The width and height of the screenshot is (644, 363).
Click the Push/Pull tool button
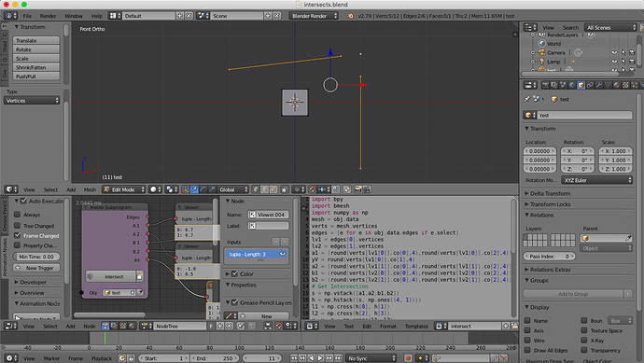tap(36, 76)
